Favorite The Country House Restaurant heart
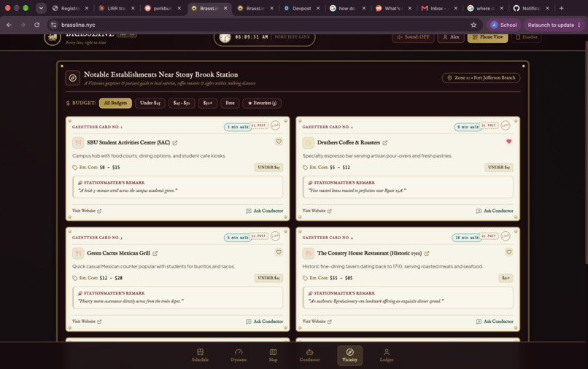This screenshot has width=588, height=369. [508, 252]
